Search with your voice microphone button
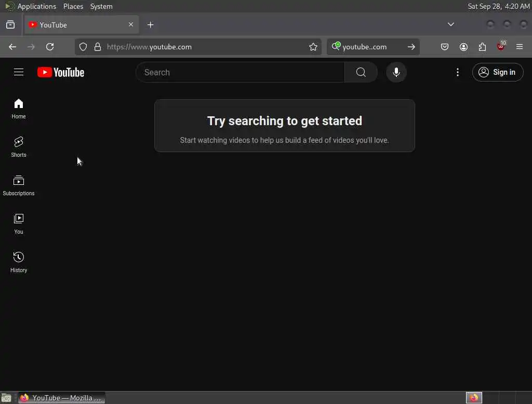 pyautogui.click(x=396, y=72)
